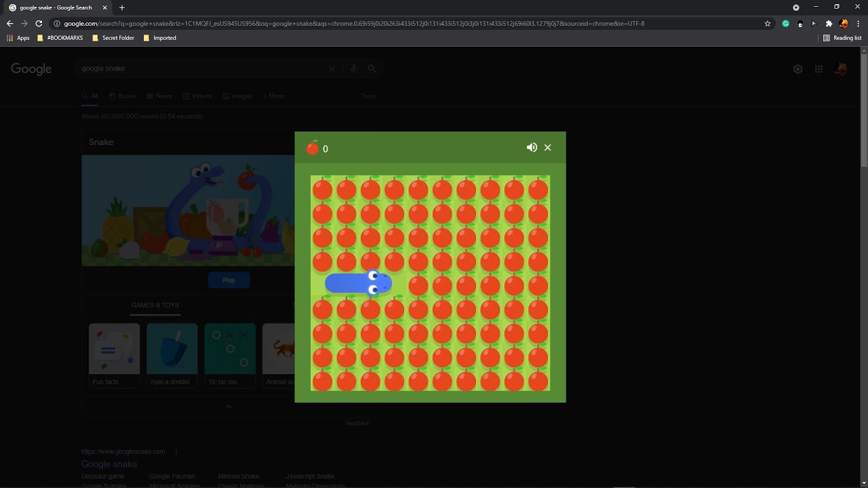The image size is (868, 488).
Task: Open the Chrome three-dot menu
Action: coord(858,24)
